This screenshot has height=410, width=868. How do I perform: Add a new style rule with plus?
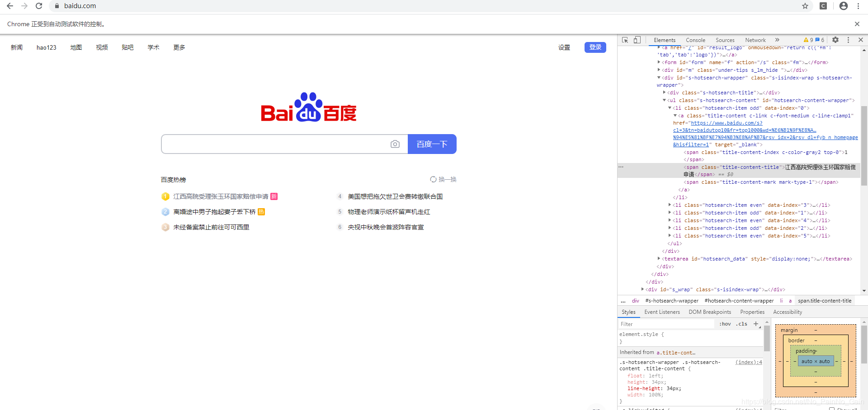point(756,324)
